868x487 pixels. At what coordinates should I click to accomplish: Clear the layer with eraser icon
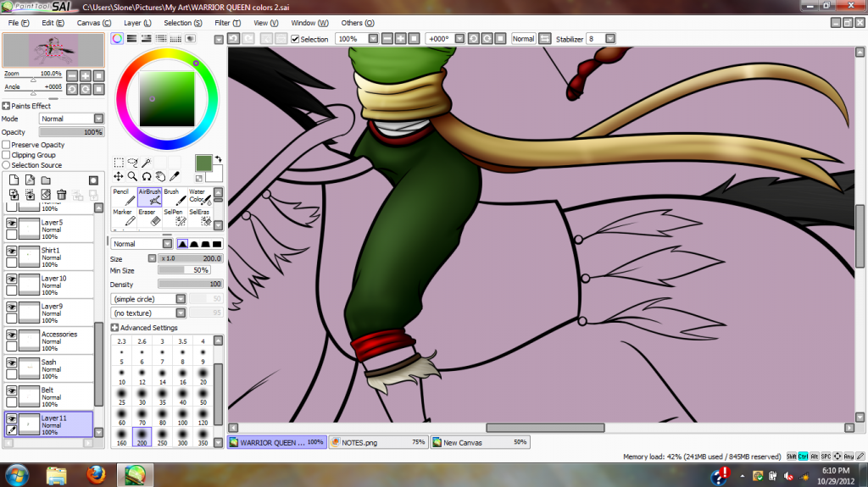(46, 195)
